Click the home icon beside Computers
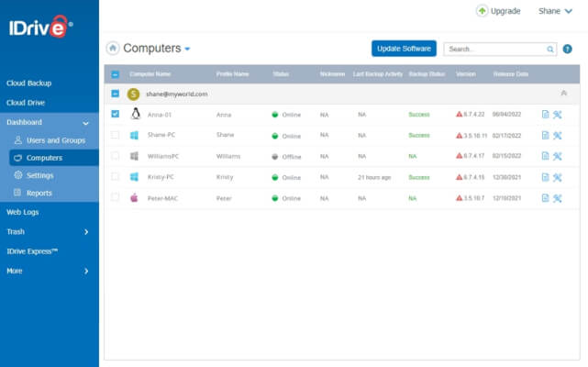Image resolution: width=588 pixels, height=367 pixels. (113, 48)
